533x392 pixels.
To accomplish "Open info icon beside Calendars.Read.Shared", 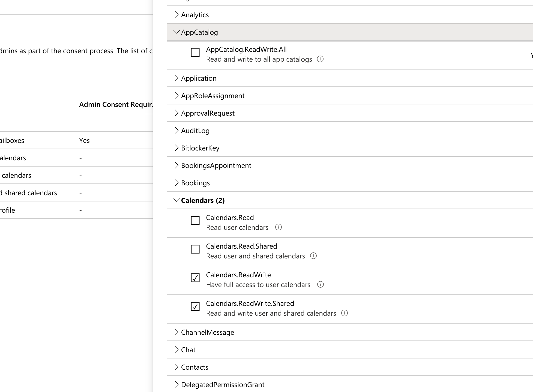I will pos(314,256).
